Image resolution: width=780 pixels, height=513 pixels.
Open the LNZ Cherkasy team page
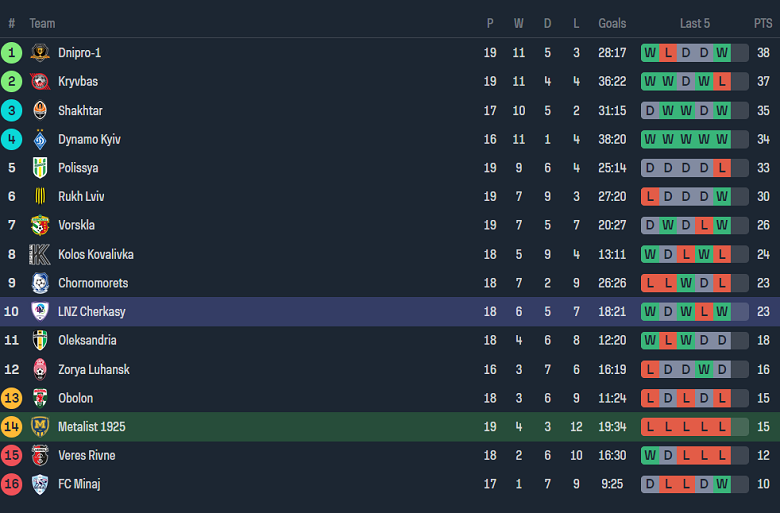(92, 312)
